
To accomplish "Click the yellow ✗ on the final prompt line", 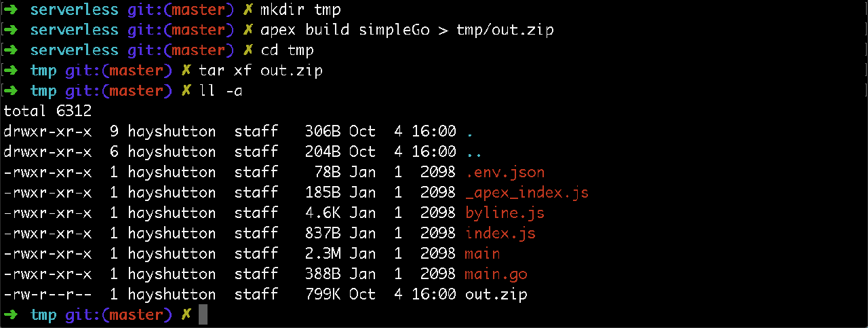I will (186, 315).
